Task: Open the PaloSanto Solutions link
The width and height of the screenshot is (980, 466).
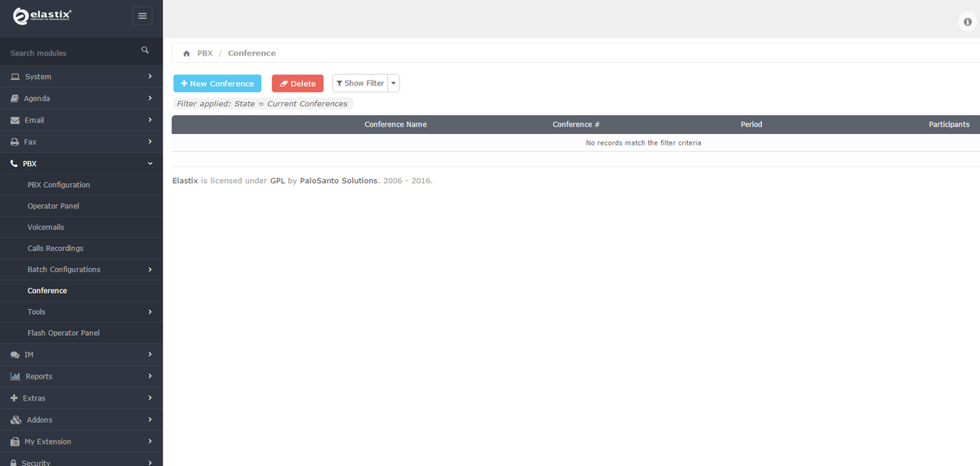Action: [339, 181]
